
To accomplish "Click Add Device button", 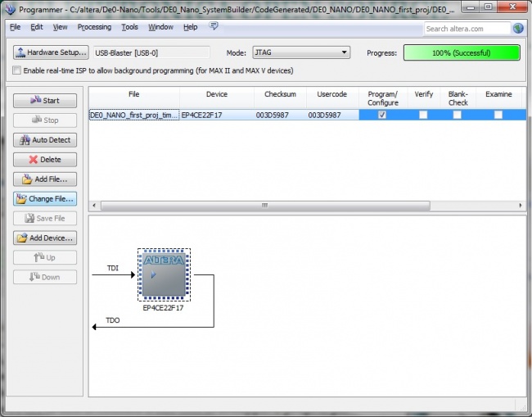I will pos(45,238).
